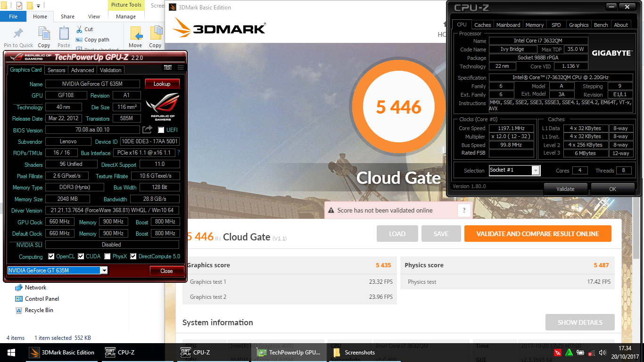Click the SAVE button in 3DMark
The width and height of the screenshot is (644, 362).
[x=441, y=234]
